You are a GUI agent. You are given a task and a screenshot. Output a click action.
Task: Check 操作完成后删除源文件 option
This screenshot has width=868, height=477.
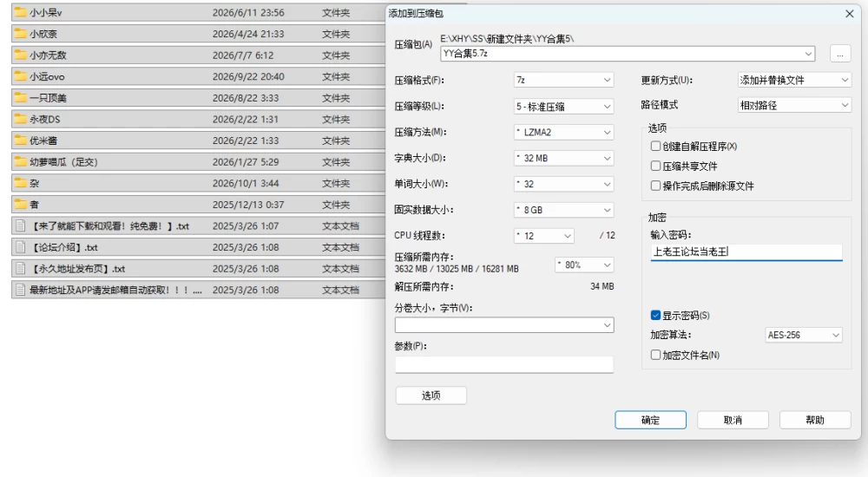(x=655, y=186)
